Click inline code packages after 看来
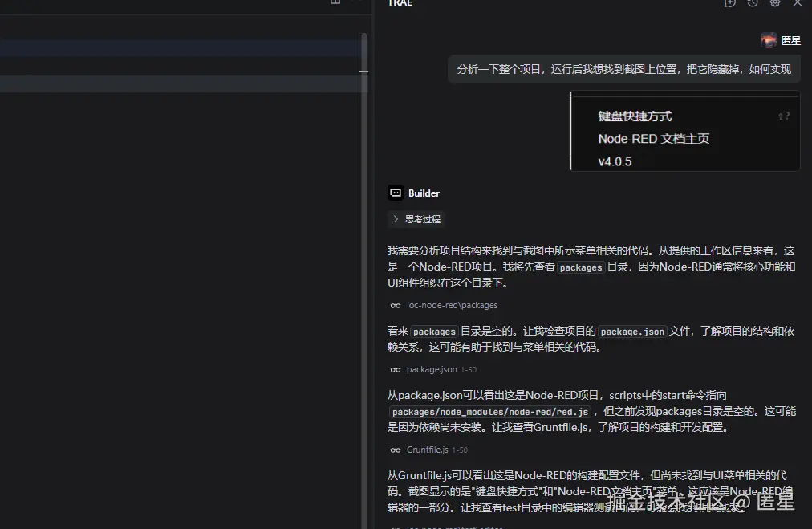Screen dimensions: 812x529 pyautogui.click(x=434, y=332)
